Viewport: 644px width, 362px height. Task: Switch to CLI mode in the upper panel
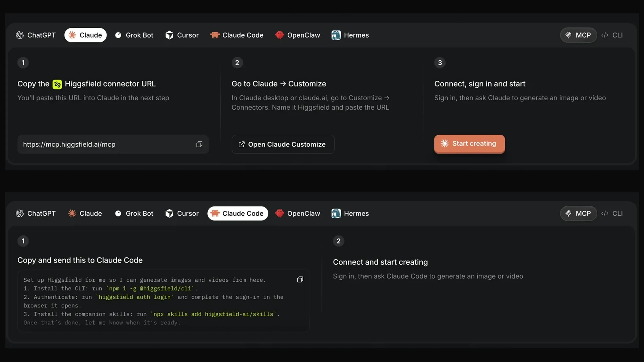pos(612,35)
